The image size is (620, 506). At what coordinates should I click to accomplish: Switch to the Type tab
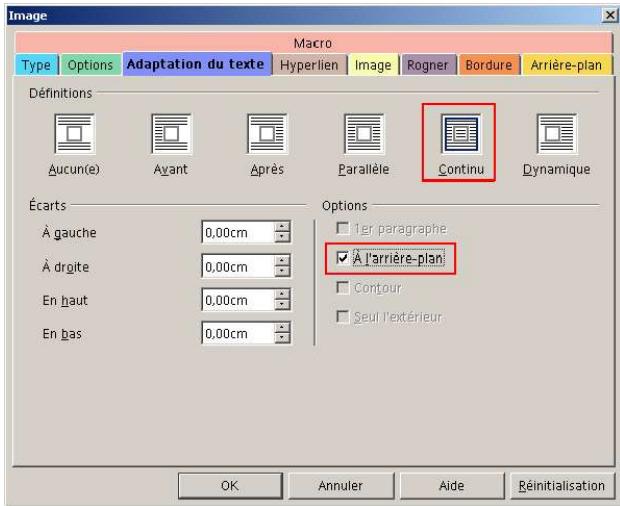(36, 65)
